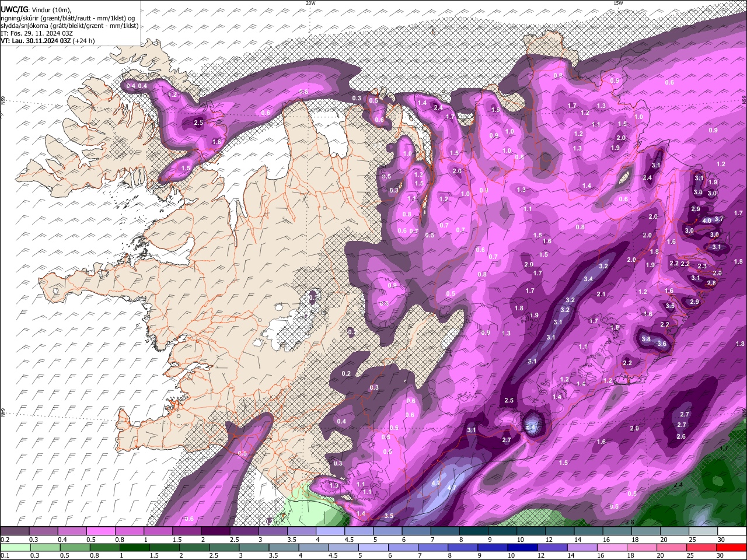Pick the upper legend swatch labeled 3.5
This screenshot has height=560, width=747.
[x=301, y=531]
